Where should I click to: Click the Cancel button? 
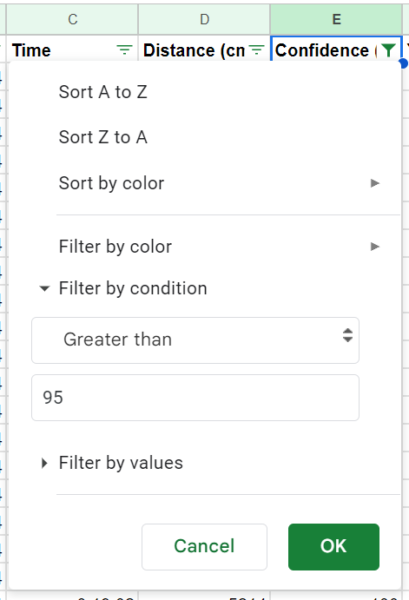(x=204, y=546)
